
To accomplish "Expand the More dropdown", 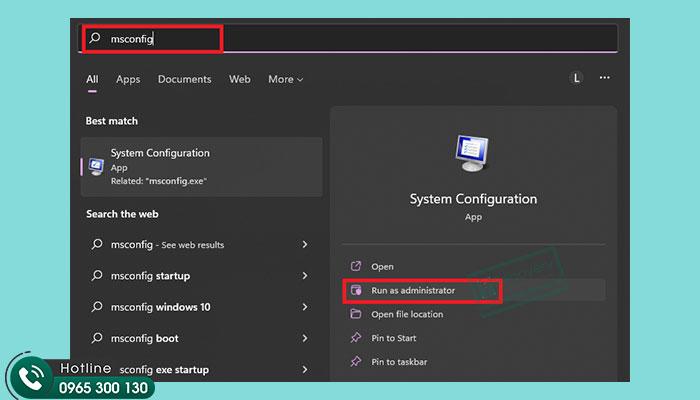I will [x=286, y=79].
